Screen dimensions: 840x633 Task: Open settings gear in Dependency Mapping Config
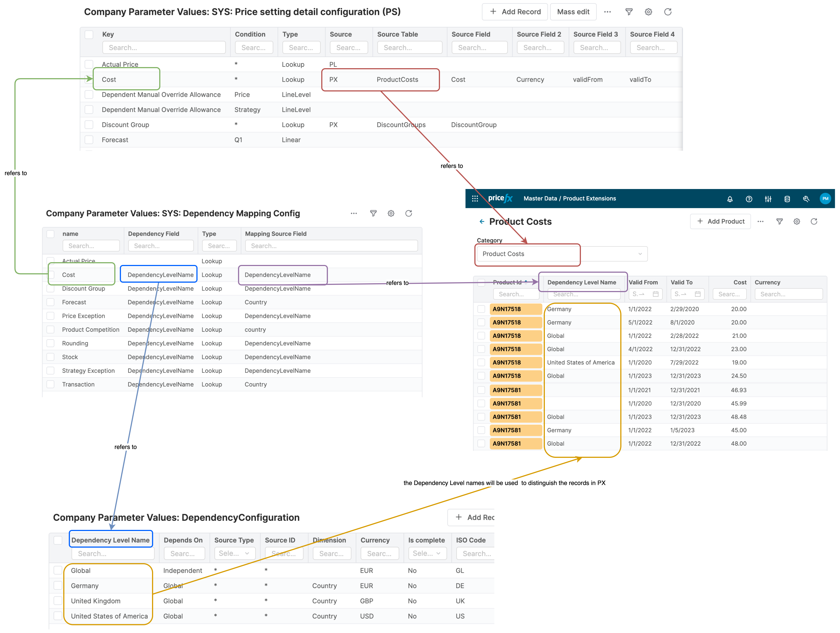[391, 213]
